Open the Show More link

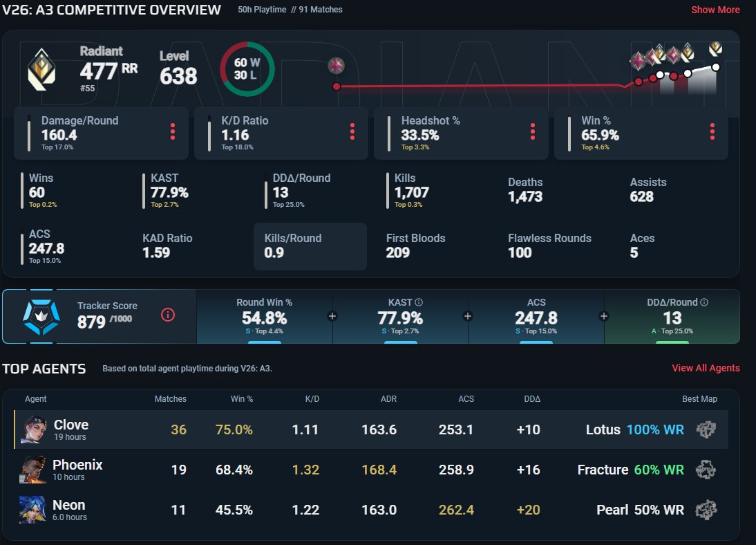[x=715, y=10]
